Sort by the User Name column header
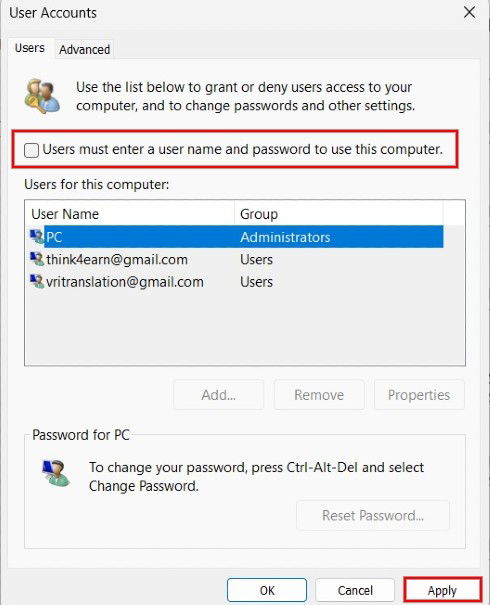 (x=130, y=214)
